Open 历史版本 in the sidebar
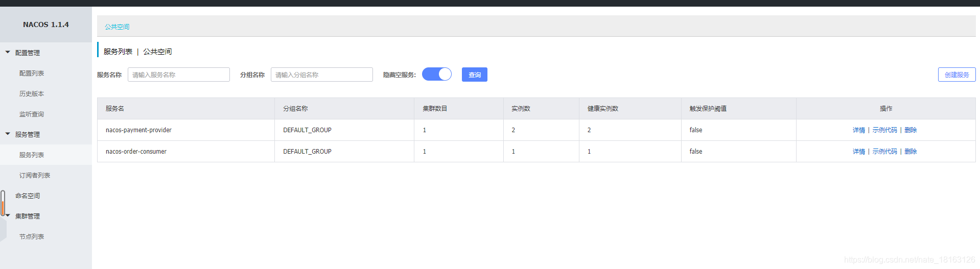 (32, 93)
